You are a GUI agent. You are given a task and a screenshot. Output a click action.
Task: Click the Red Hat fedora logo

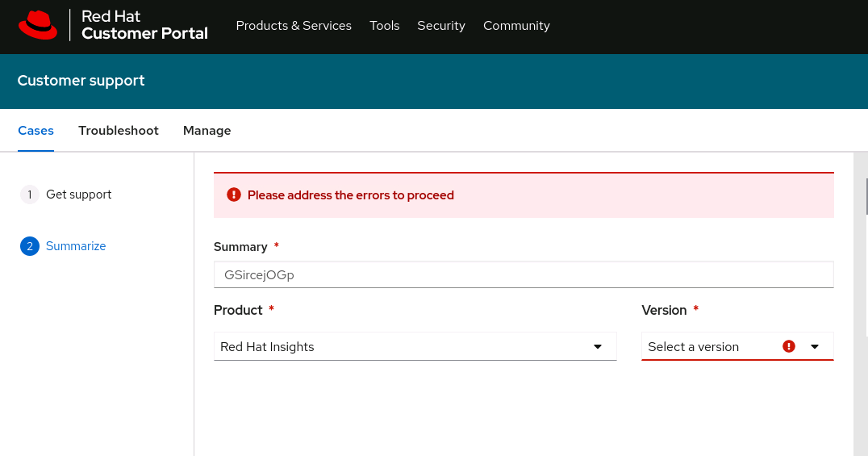click(x=38, y=25)
